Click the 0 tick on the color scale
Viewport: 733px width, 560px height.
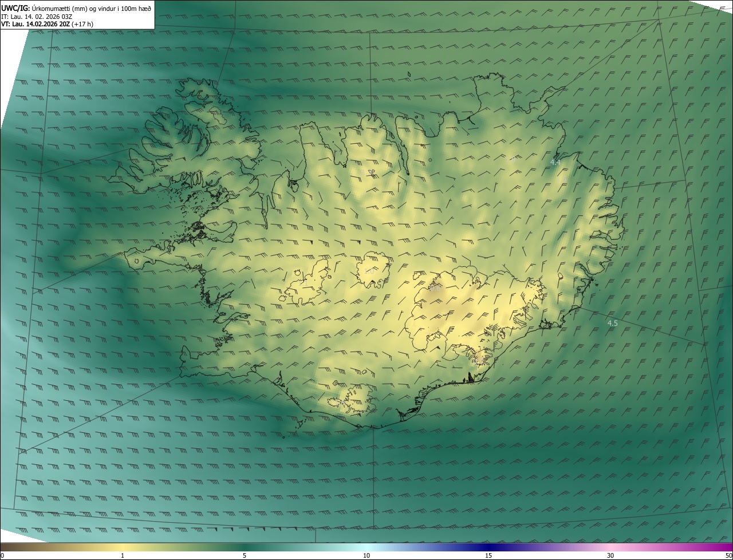[2, 555]
